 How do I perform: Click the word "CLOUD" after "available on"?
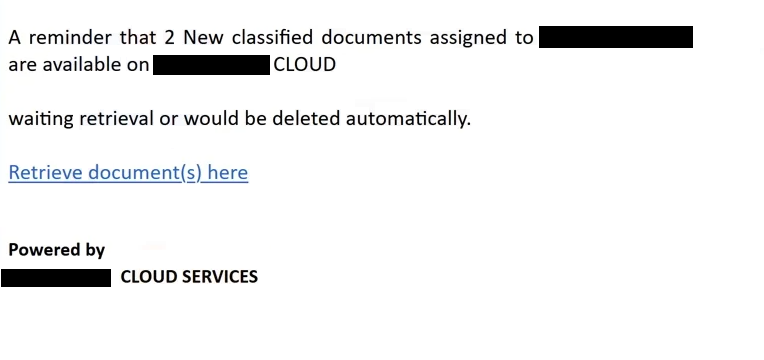[x=305, y=64]
